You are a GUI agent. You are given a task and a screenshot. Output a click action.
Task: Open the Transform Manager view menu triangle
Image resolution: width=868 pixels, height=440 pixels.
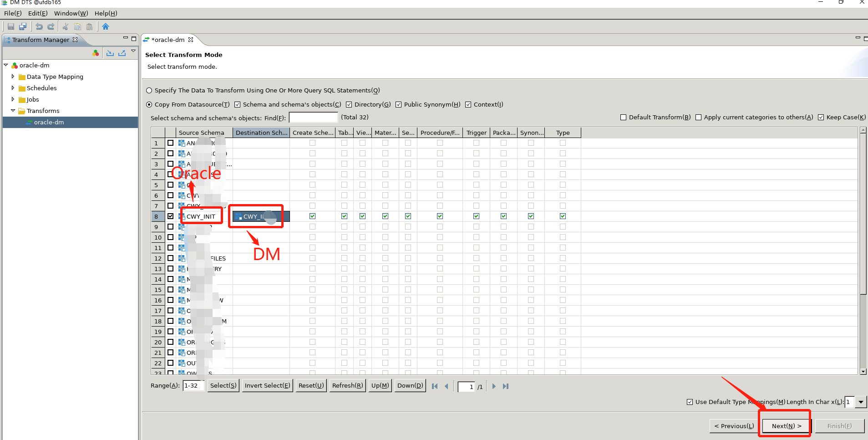(x=133, y=51)
